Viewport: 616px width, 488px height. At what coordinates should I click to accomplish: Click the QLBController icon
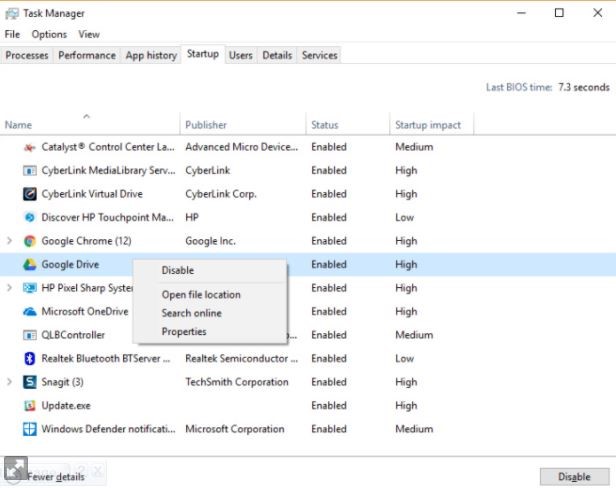pyautogui.click(x=29, y=335)
